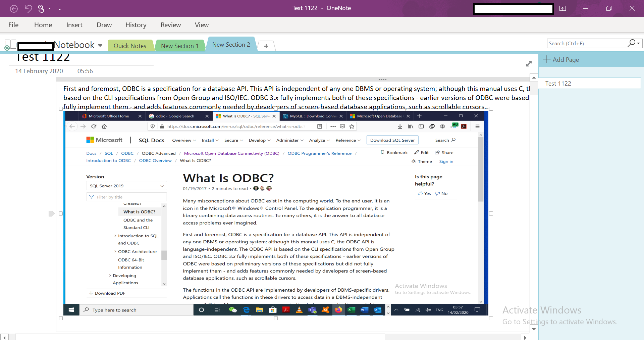The height and width of the screenshot is (340, 644).
Task: Open the Draw ribbon tab
Action: [x=104, y=25]
